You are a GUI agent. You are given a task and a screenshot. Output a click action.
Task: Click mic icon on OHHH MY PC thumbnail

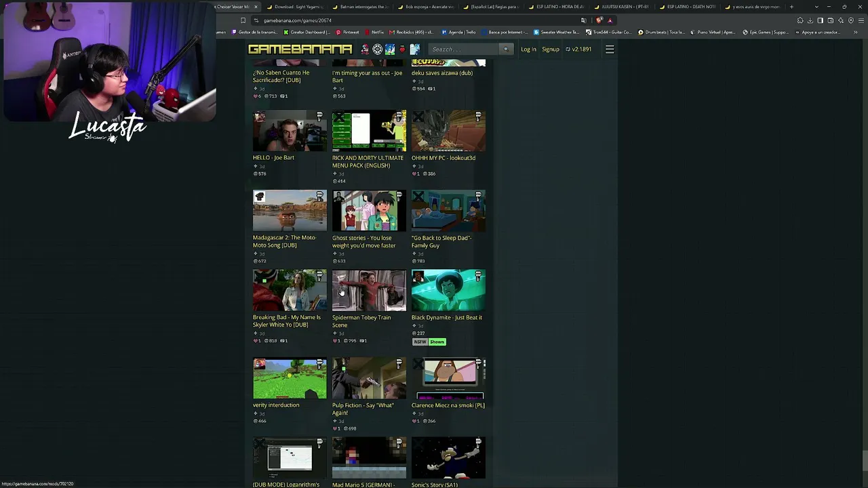click(x=479, y=117)
